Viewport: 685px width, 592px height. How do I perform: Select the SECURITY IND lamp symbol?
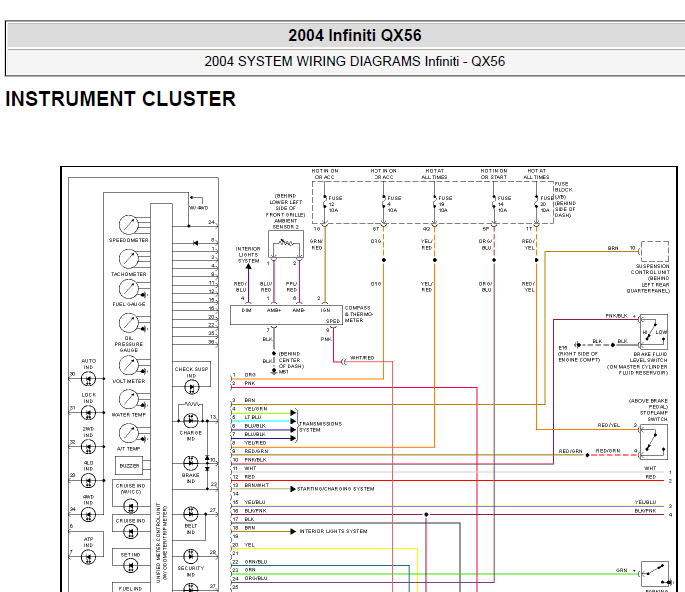click(190, 556)
